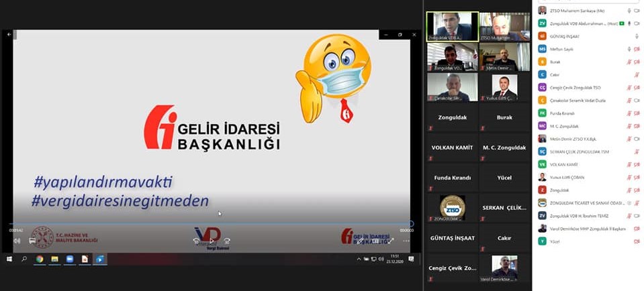The width and height of the screenshot is (644, 291).
Task: Open subtitles options in the video player
Action: click(32, 241)
